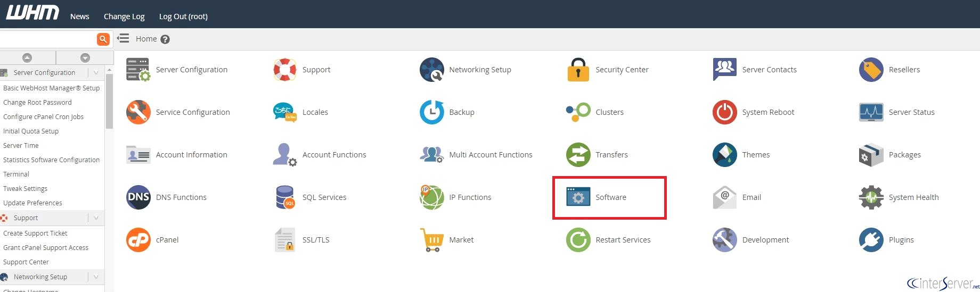Click the Home breadcrumb link
980x292 pixels.
(x=146, y=39)
